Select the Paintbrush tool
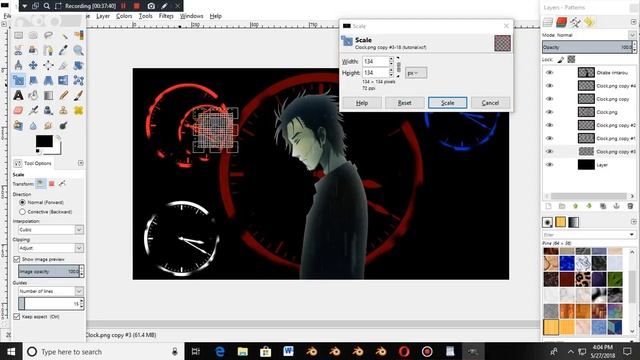640x360 pixels. [78, 96]
